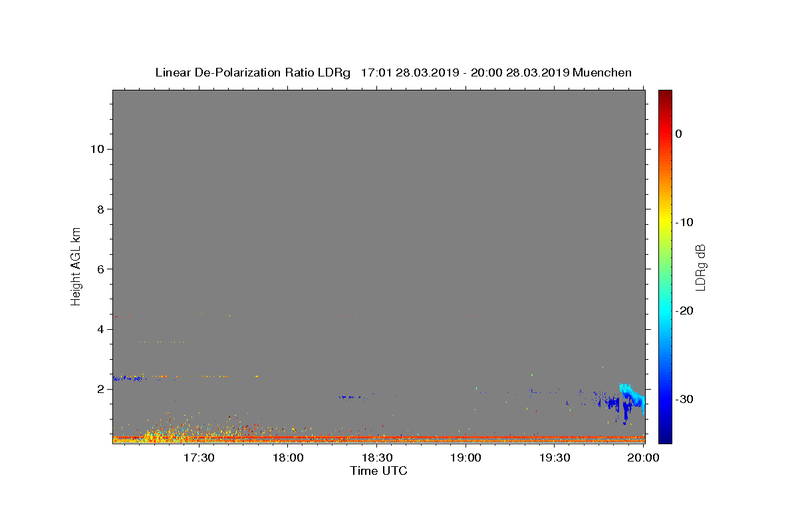Click the end date '20:00 28.03.2019' in the title
The height and width of the screenshot is (532, 798).
[520, 72]
